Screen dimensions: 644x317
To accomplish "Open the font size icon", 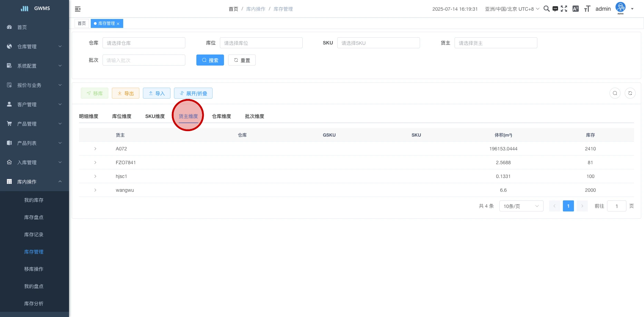I will (587, 9).
